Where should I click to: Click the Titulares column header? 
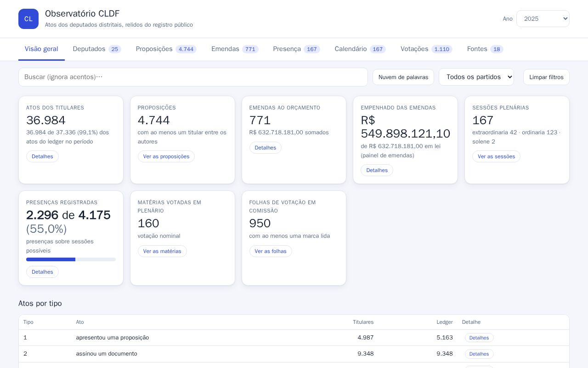click(x=363, y=322)
